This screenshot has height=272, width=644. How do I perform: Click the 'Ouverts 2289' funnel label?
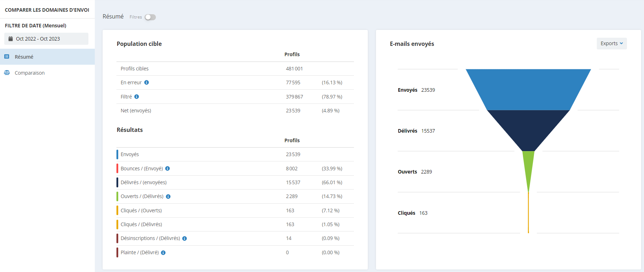point(415,172)
